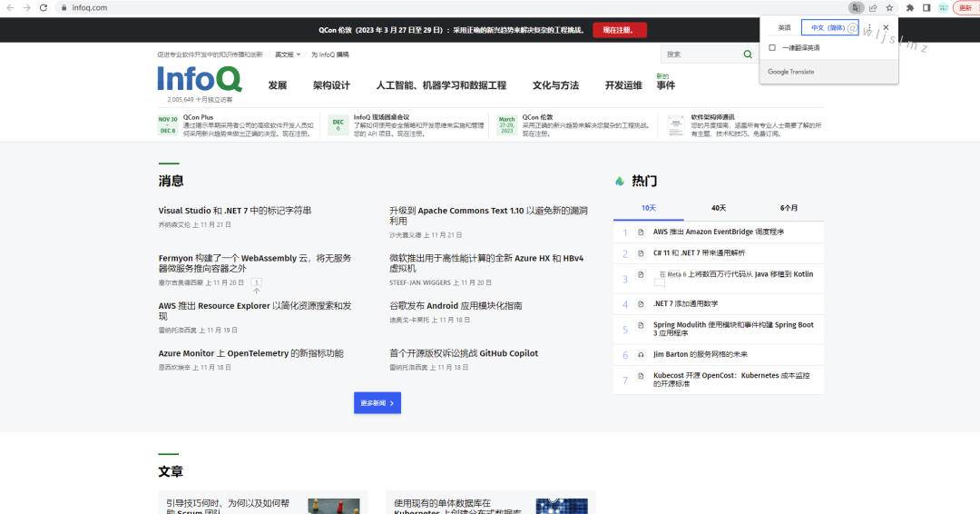The width and height of the screenshot is (980, 514).
Task: Switch to the 10天 popular tab
Action: [649, 208]
